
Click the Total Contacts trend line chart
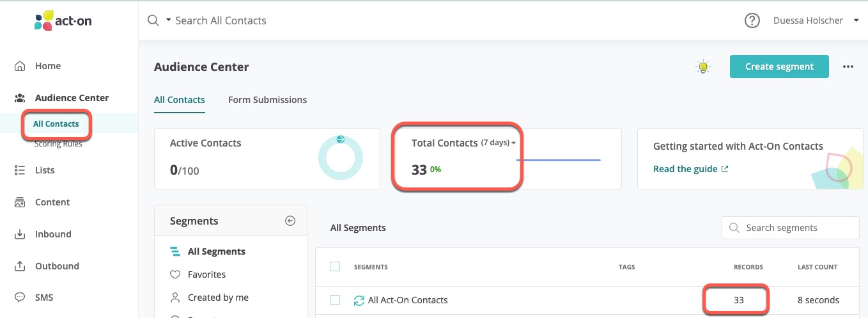click(559, 160)
